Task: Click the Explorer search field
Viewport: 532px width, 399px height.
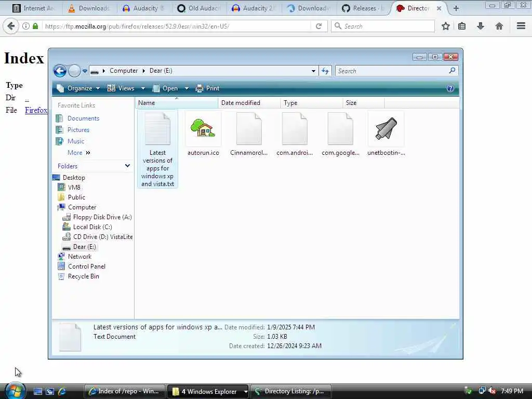Action: click(396, 71)
